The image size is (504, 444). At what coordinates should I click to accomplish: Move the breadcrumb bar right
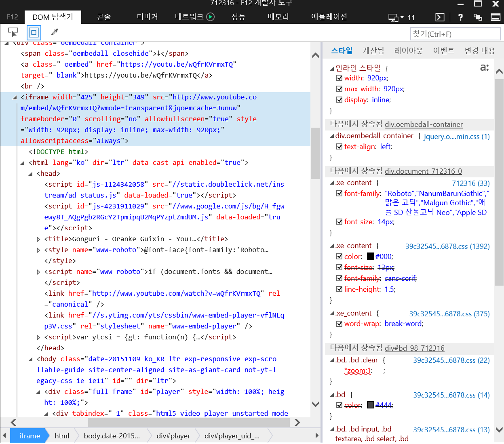coord(317,436)
